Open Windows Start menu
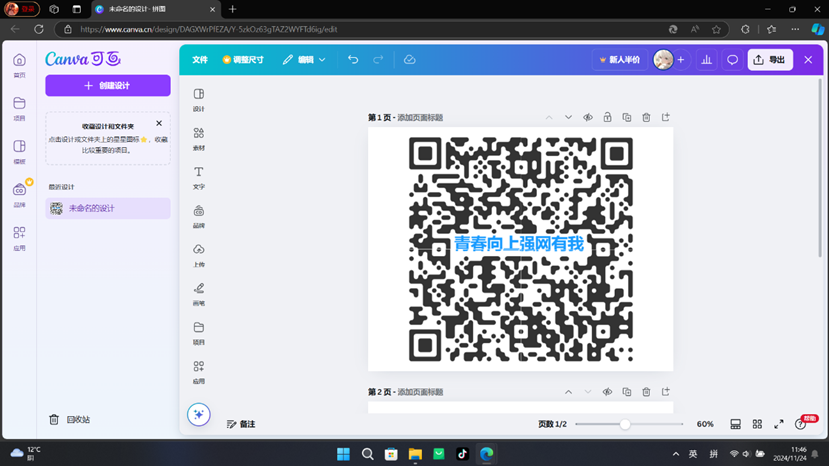Screen dimensions: 829x466 pyautogui.click(x=343, y=454)
